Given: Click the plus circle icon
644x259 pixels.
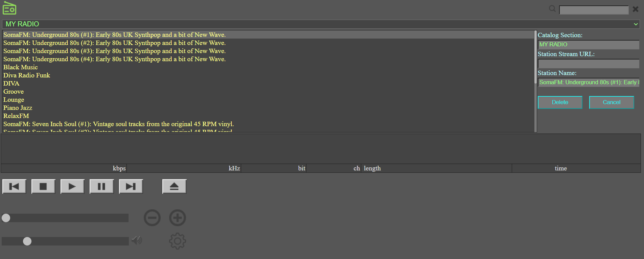Looking at the screenshot, I should 178,218.
